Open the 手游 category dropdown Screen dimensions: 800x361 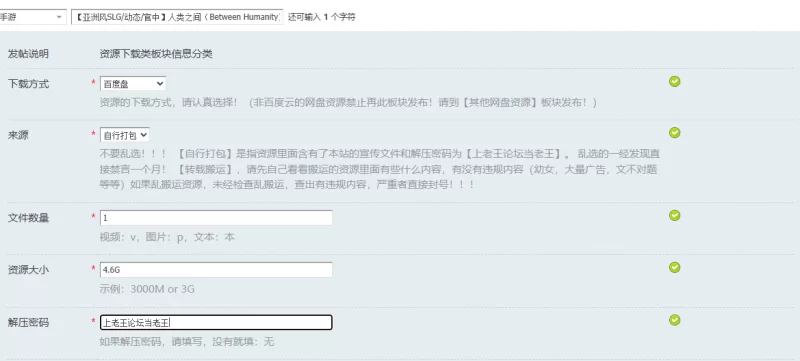pyautogui.click(x=32, y=17)
